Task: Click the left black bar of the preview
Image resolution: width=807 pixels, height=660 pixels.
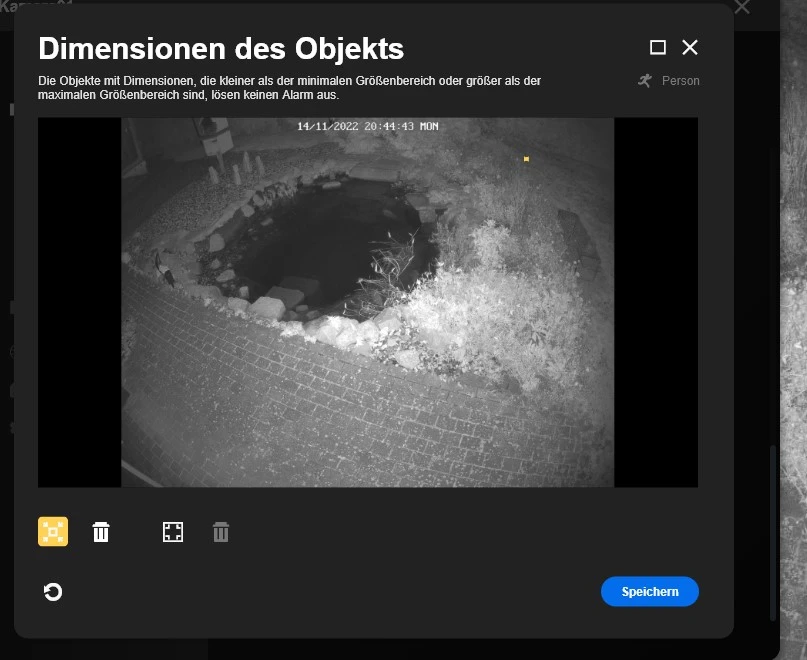Action: [79, 300]
